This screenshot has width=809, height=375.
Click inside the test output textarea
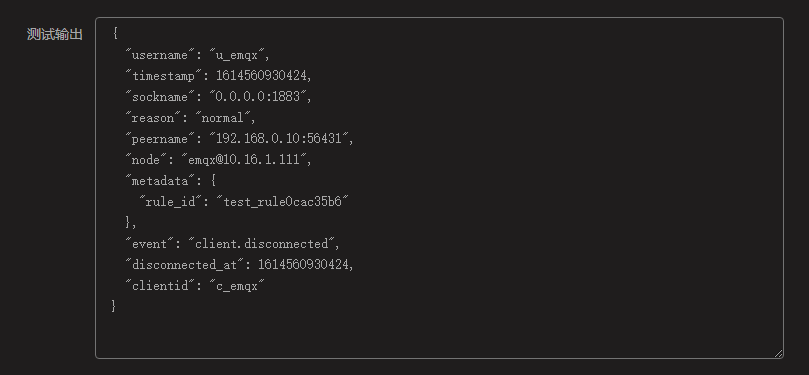[x=439, y=188]
